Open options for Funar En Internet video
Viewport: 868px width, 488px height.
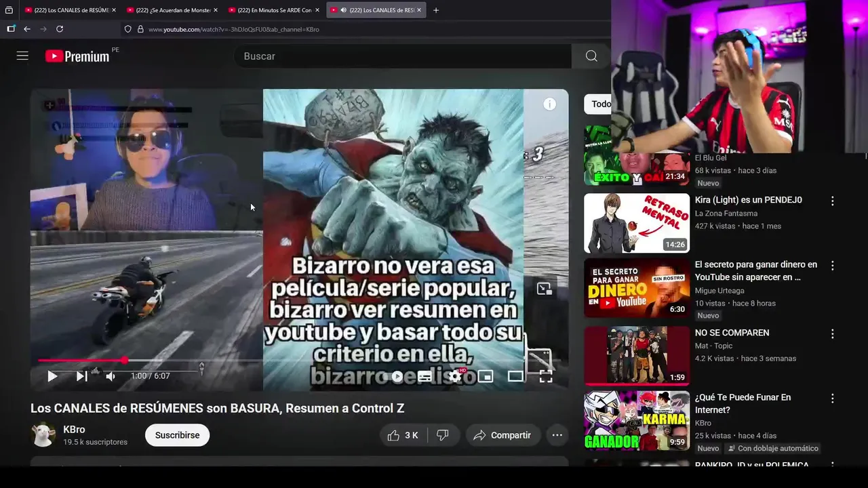coord(833,399)
